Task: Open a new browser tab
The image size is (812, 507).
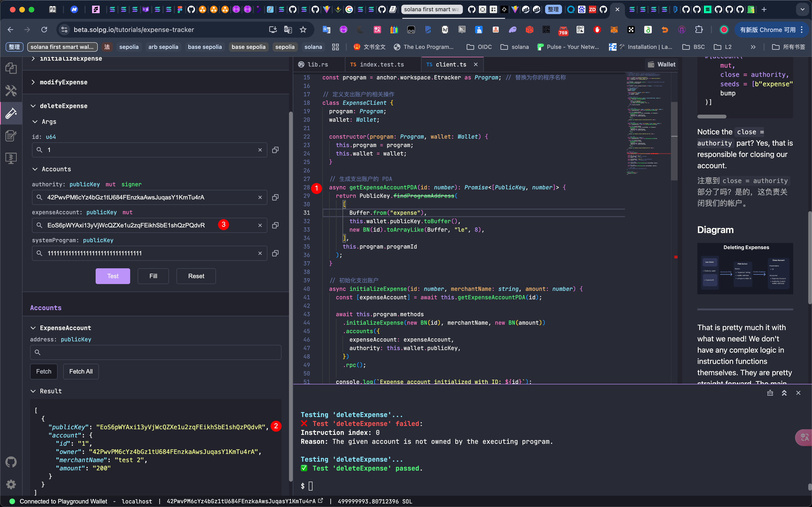Action: 764,9
